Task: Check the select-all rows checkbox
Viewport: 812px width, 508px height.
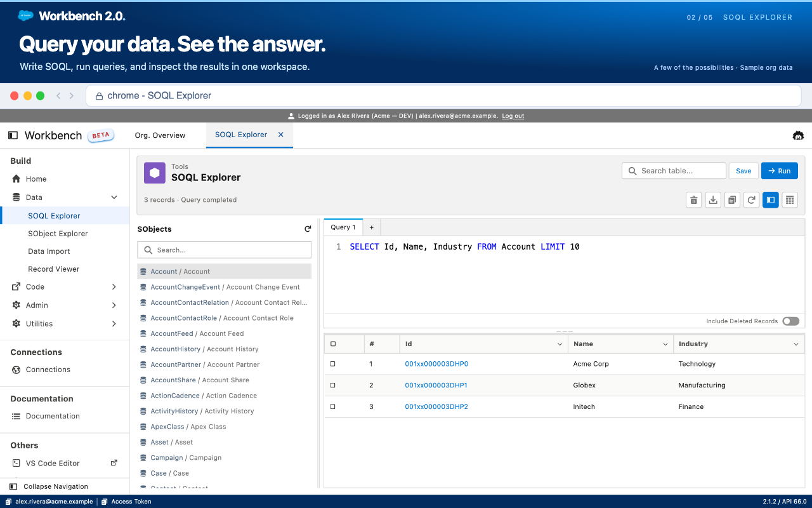Action: click(333, 344)
